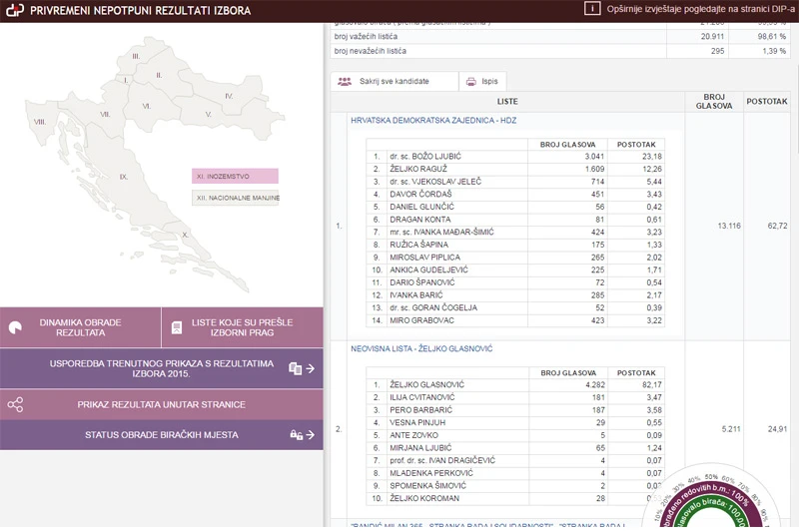Click candidate dr. sc. VJEKOSLAV JELEČ
799x532 pixels.
(435, 182)
